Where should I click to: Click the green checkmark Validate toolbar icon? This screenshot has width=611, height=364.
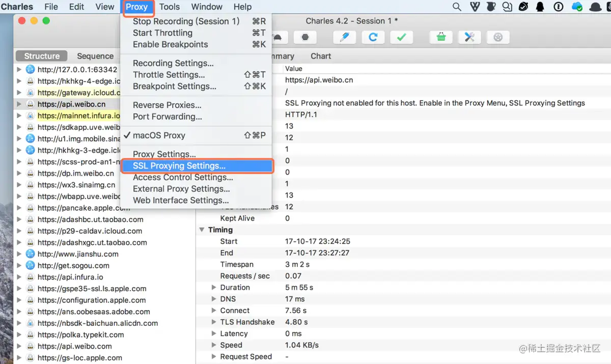(401, 37)
